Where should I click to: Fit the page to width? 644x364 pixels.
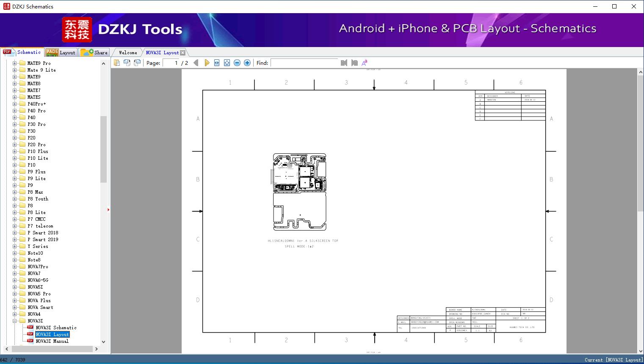(x=217, y=63)
